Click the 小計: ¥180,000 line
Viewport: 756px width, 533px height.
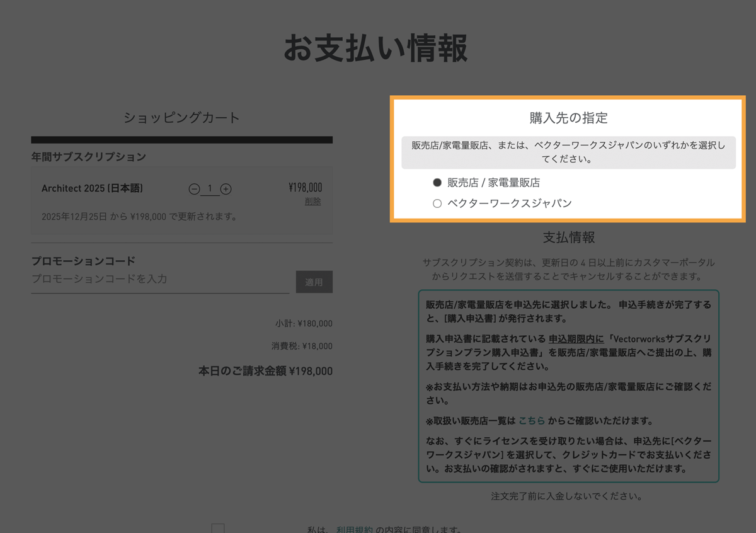pos(304,324)
